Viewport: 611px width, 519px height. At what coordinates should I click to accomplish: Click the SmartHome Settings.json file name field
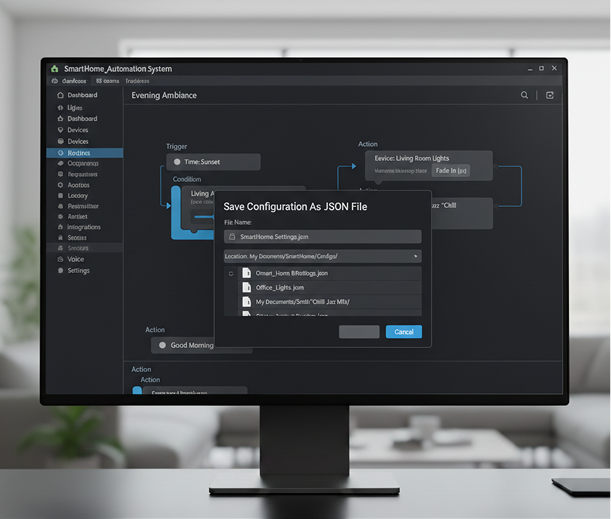click(x=322, y=237)
